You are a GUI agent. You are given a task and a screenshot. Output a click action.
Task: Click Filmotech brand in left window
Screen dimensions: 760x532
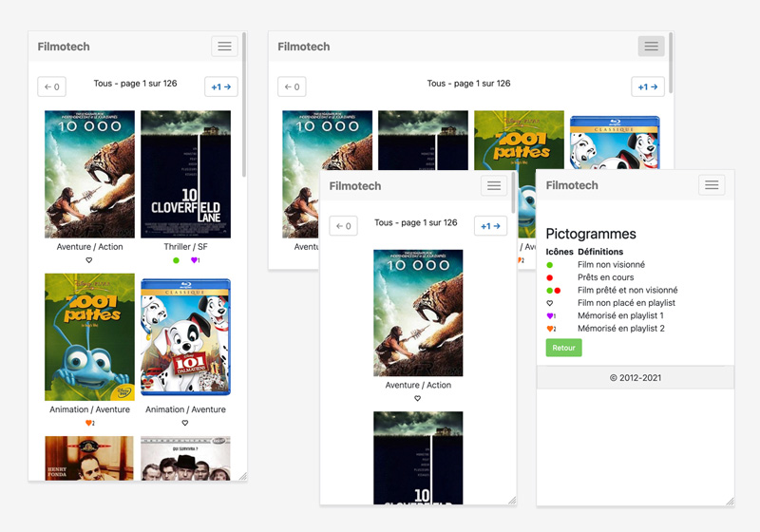coord(64,47)
